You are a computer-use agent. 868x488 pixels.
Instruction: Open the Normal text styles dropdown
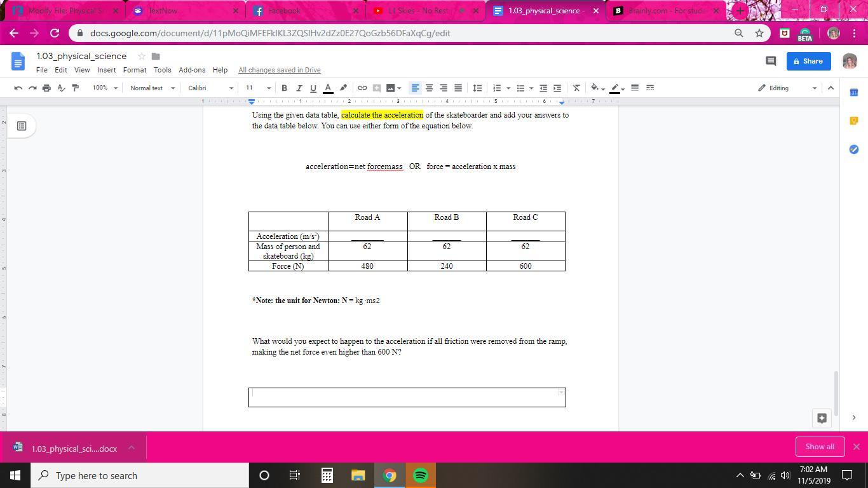click(153, 88)
